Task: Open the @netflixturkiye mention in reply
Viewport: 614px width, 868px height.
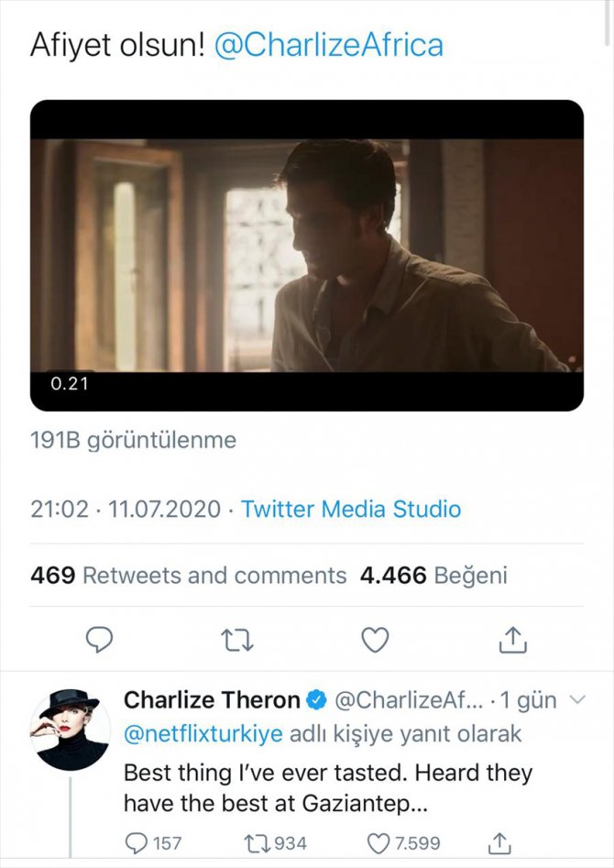Action: [x=203, y=734]
